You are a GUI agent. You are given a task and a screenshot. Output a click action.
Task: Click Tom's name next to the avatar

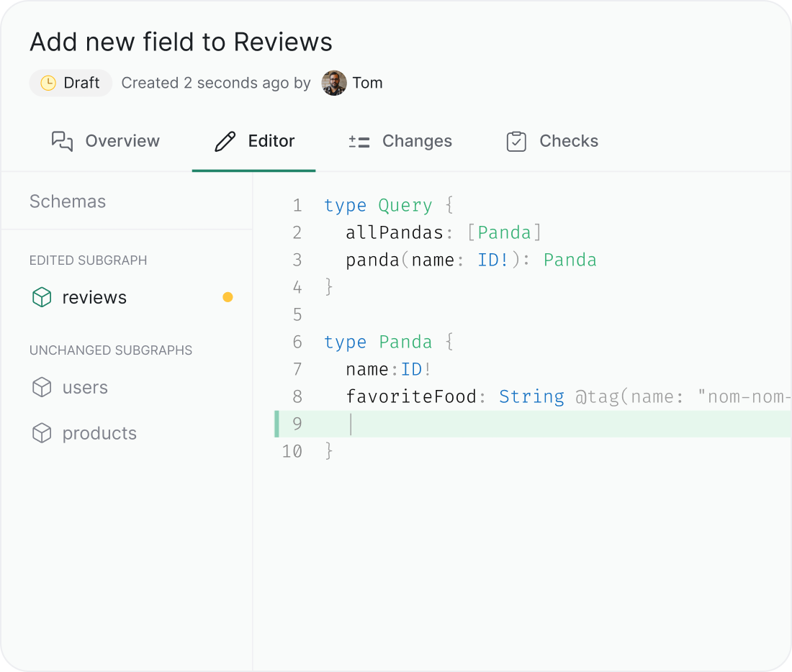[368, 83]
